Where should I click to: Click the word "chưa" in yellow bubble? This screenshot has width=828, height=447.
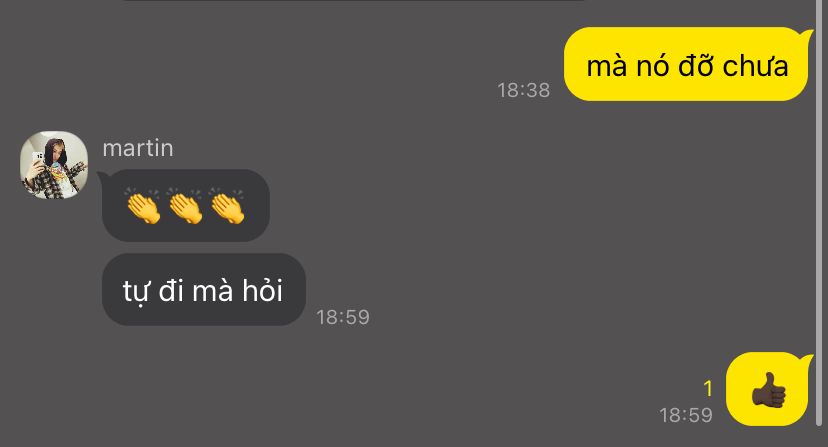[x=755, y=66]
